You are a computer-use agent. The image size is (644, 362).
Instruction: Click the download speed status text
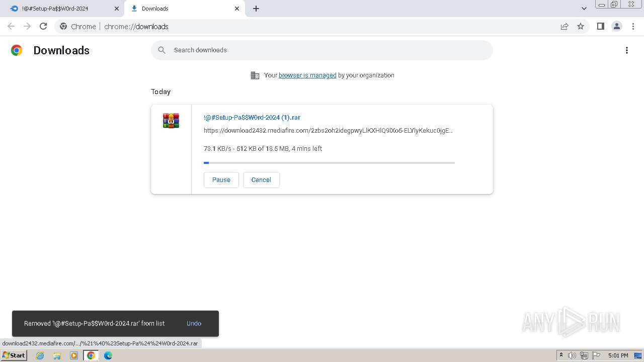click(x=263, y=148)
